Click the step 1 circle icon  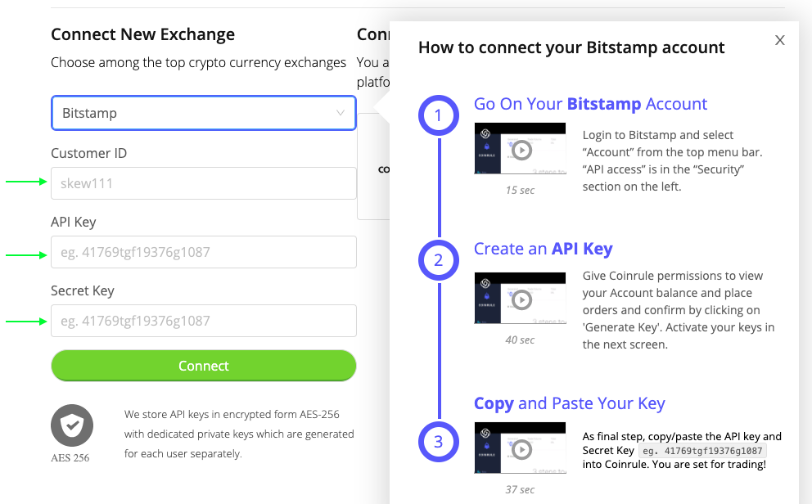pos(439,115)
